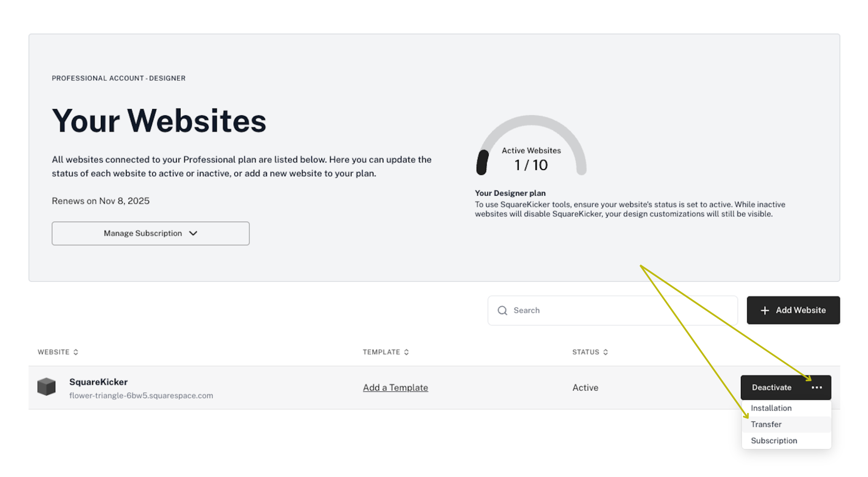Click the search magnifier icon

pos(503,310)
